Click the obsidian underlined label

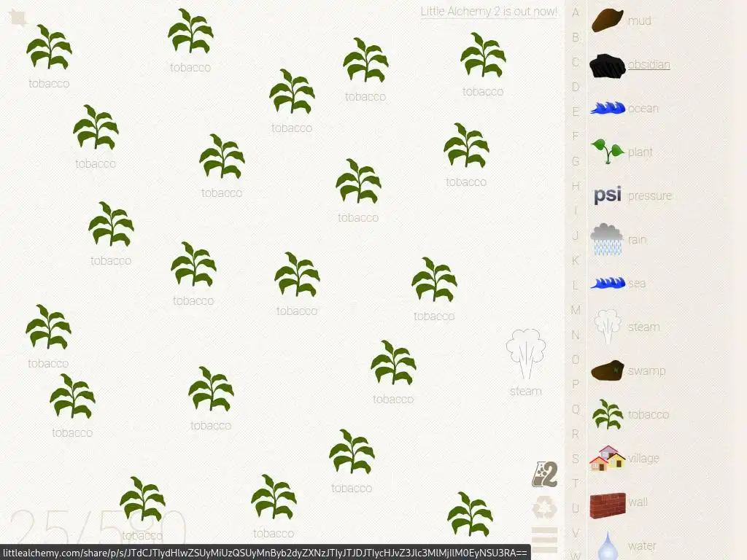click(649, 64)
